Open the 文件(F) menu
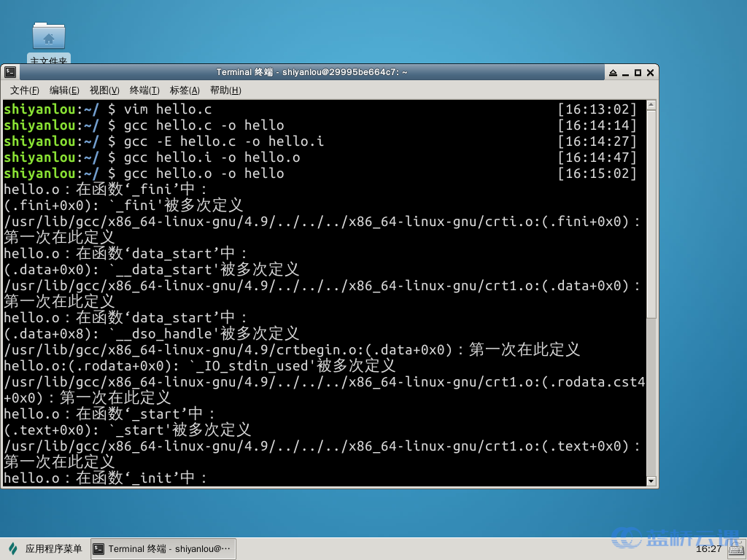 pos(24,90)
